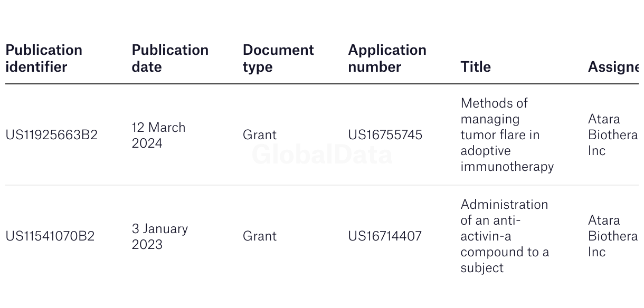Click the Publication date column header
The image size is (644, 308).
click(170, 58)
